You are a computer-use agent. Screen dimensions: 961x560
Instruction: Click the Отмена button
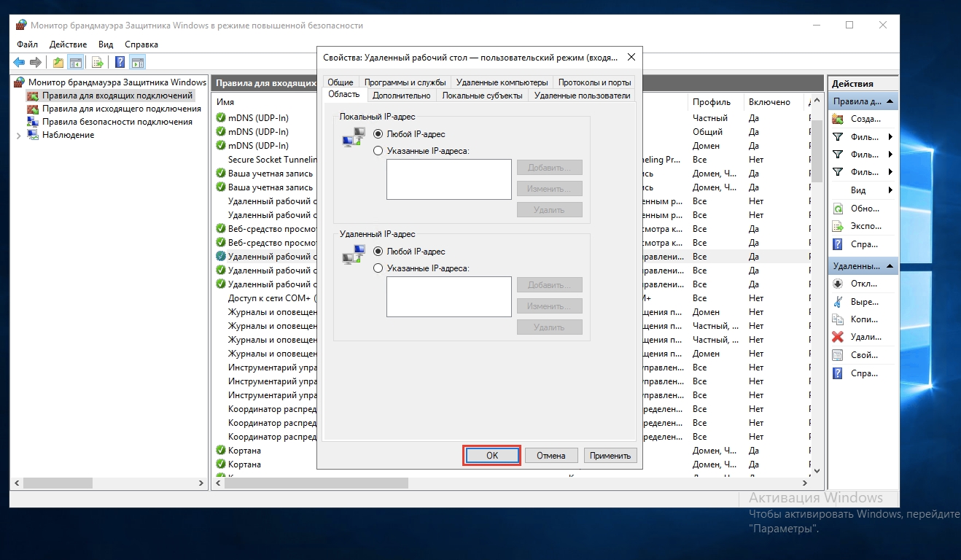(x=550, y=456)
